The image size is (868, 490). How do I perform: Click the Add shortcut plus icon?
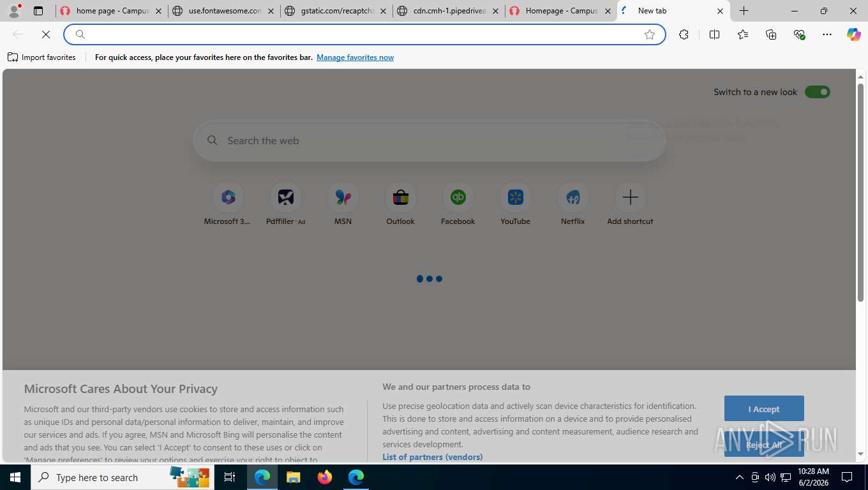630,198
